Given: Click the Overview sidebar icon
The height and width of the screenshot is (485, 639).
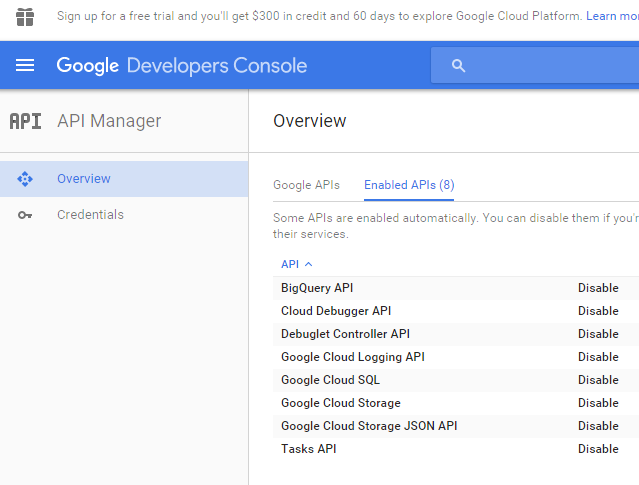Looking at the screenshot, I should click(25, 179).
